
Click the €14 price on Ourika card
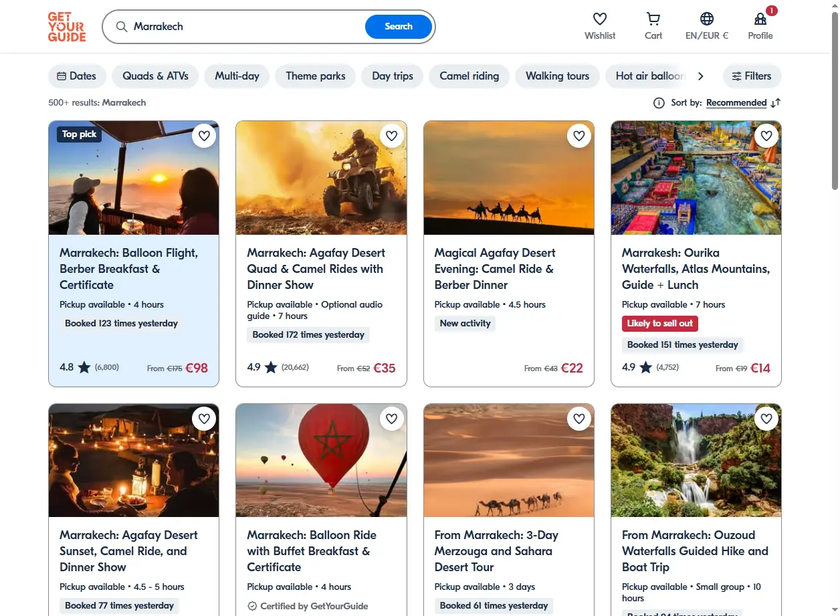point(760,367)
